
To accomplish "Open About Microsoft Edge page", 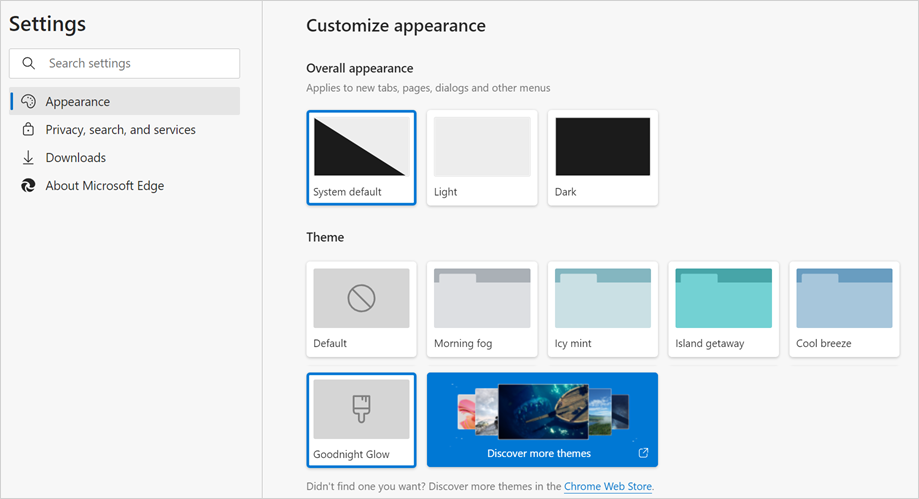I will (x=105, y=186).
